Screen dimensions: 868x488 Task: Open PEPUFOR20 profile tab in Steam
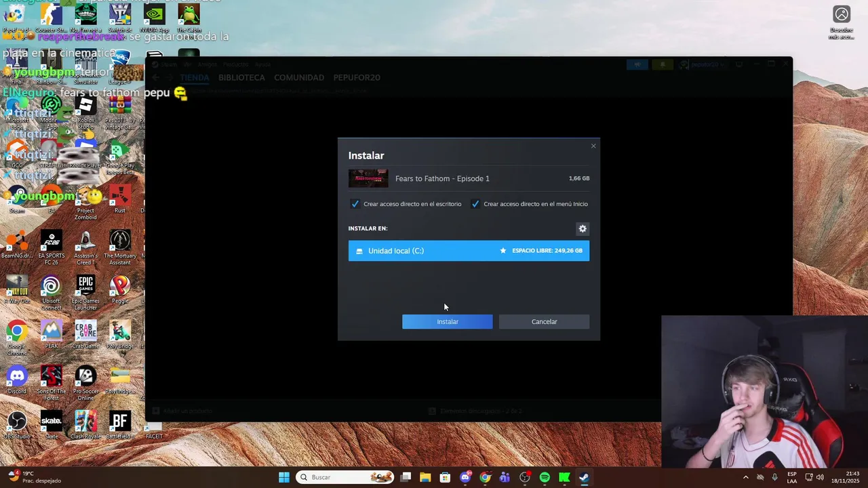pos(357,77)
